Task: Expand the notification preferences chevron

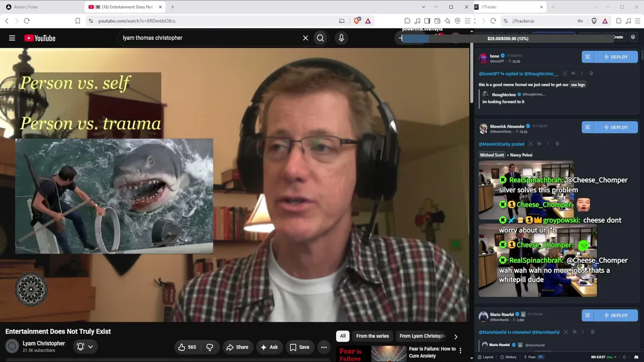Action: (91, 346)
